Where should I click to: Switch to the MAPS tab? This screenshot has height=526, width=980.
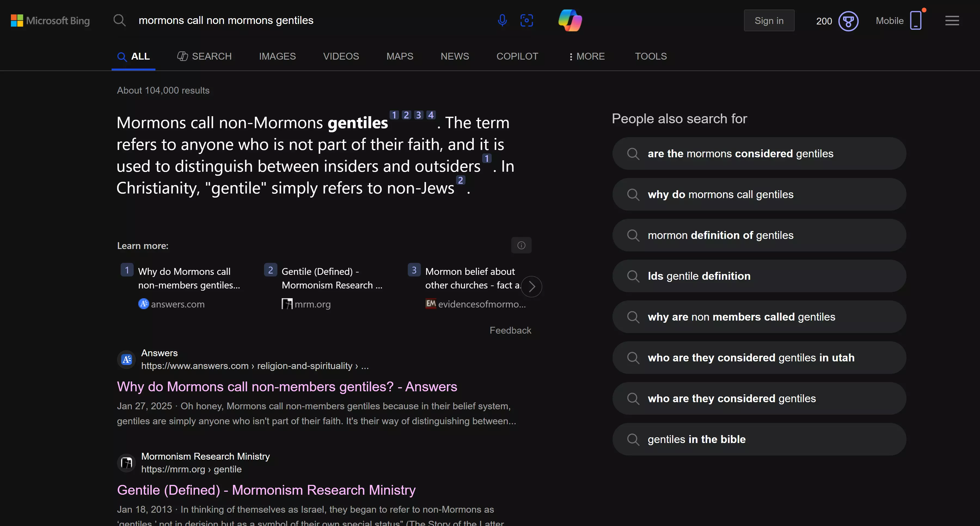(400, 56)
